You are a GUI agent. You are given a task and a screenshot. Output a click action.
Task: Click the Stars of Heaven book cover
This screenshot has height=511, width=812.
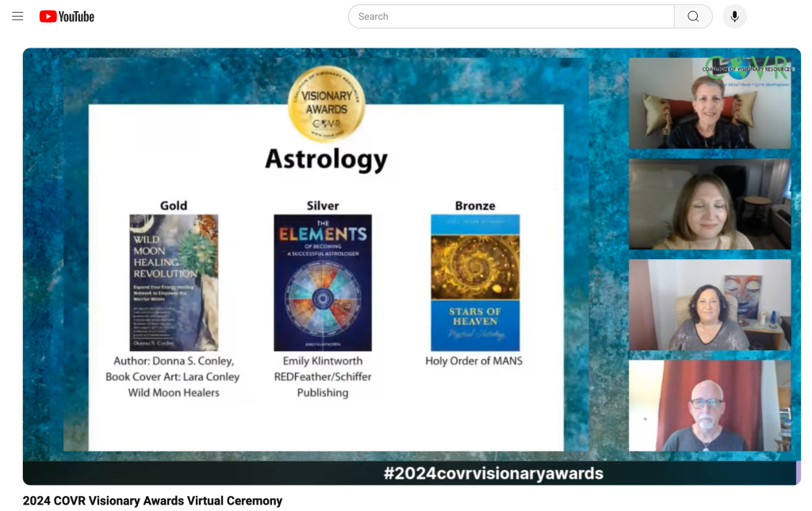tap(475, 282)
